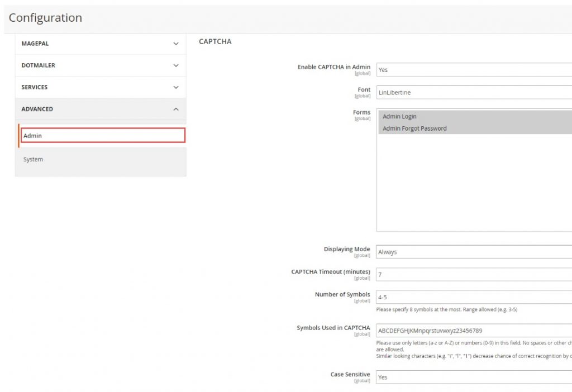This screenshot has height=392, width=572.
Task: Click the Symbols Used in CAPTCHA field
Action: 474,331
